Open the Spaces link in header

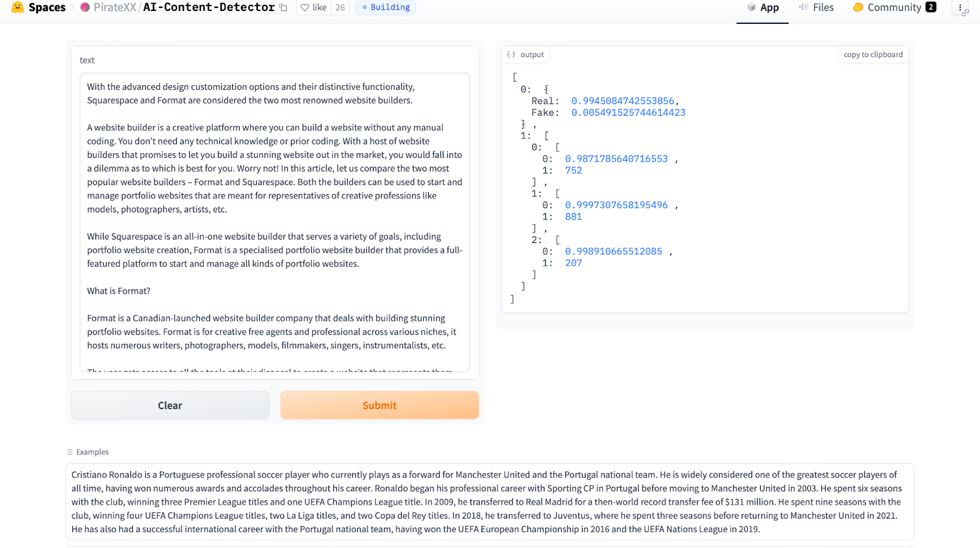[x=47, y=7]
